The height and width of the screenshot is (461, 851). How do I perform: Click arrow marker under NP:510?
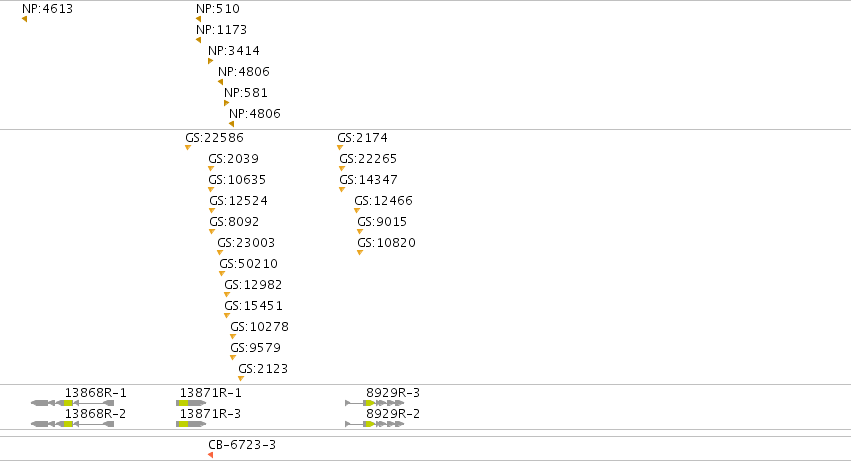click(198, 19)
